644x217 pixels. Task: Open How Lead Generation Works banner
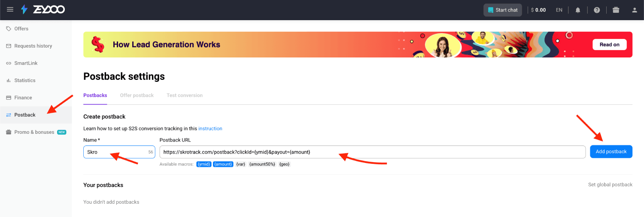click(358, 45)
